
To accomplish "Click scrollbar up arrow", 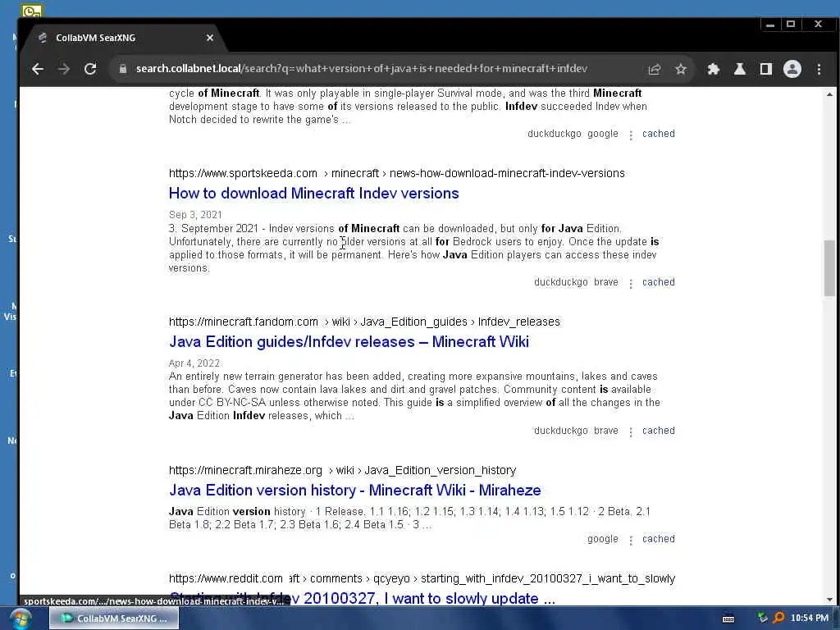I will [x=829, y=94].
